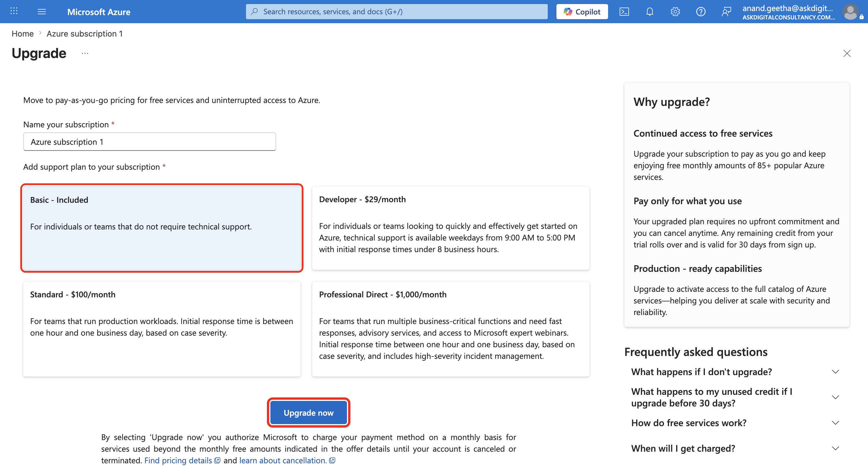
Task: Open the Help question mark icon
Action: coord(701,12)
